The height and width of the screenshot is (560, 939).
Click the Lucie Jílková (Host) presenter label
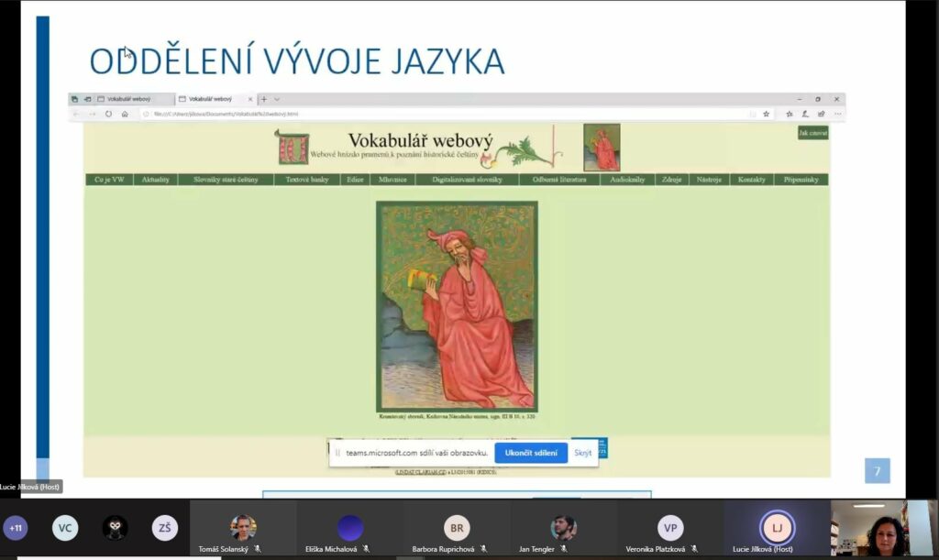(30, 487)
